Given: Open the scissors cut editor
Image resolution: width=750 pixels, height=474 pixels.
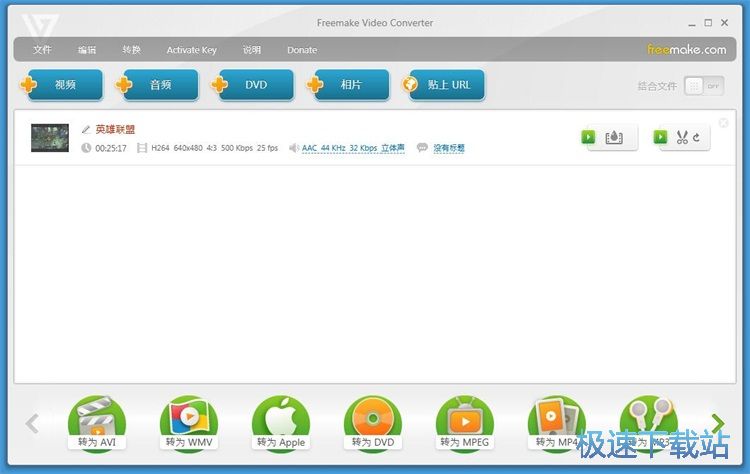Looking at the screenshot, I should (x=682, y=138).
